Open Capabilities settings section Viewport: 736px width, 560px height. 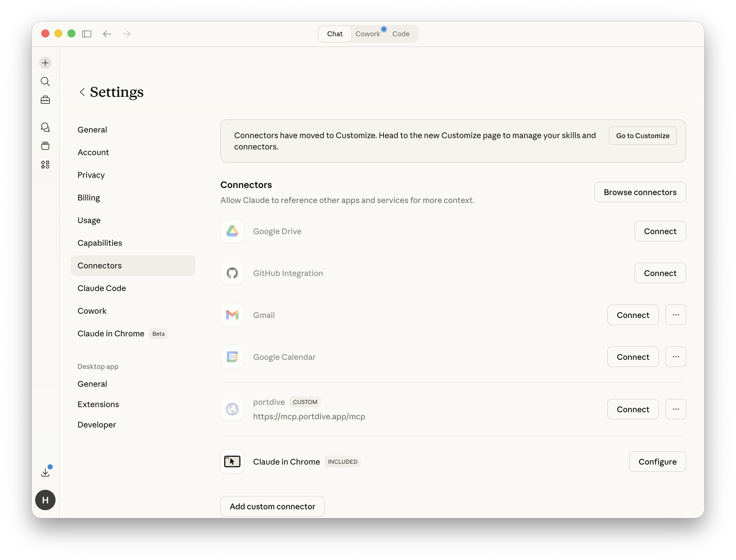pos(133,243)
